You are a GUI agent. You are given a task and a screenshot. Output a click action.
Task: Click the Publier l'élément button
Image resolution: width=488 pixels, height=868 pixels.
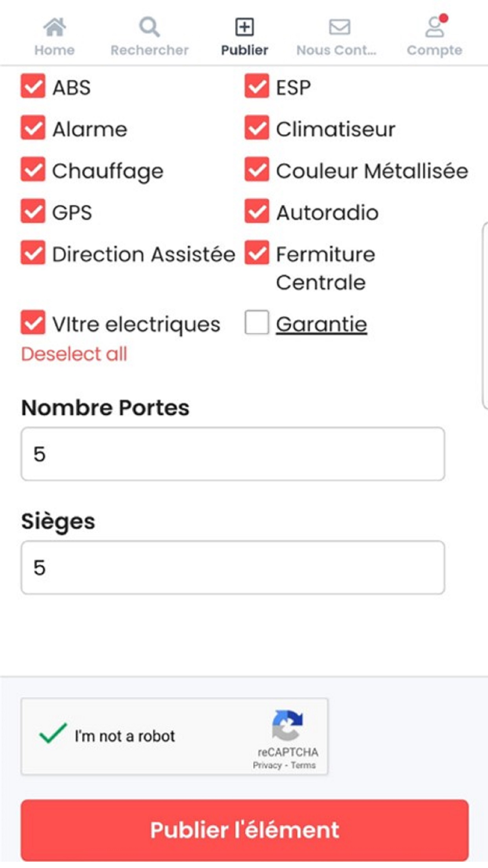click(x=244, y=830)
